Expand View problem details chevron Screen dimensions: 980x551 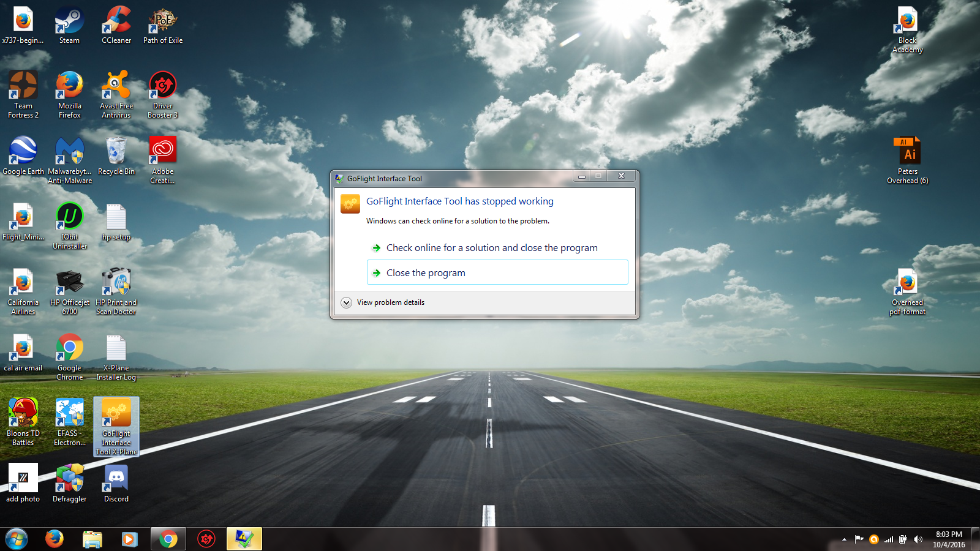click(x=347, y=302)
